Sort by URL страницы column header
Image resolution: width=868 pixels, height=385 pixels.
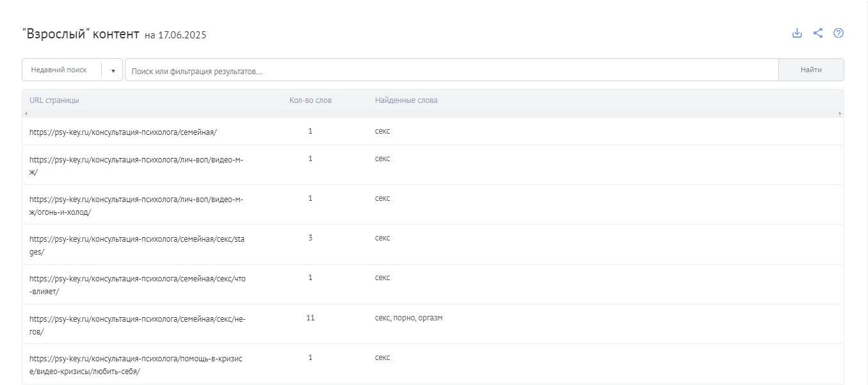coord(54,100)
